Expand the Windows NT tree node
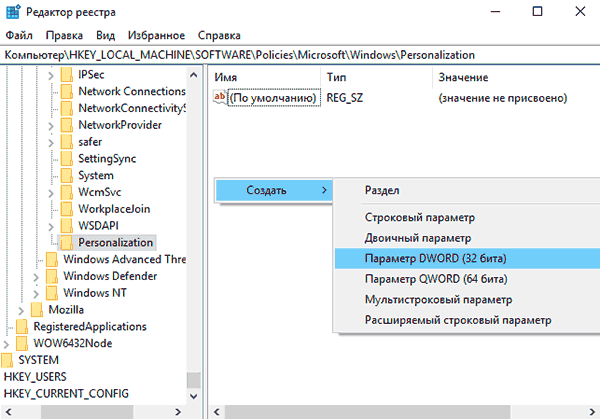The image size is (600, 419). tap(36, 294)
